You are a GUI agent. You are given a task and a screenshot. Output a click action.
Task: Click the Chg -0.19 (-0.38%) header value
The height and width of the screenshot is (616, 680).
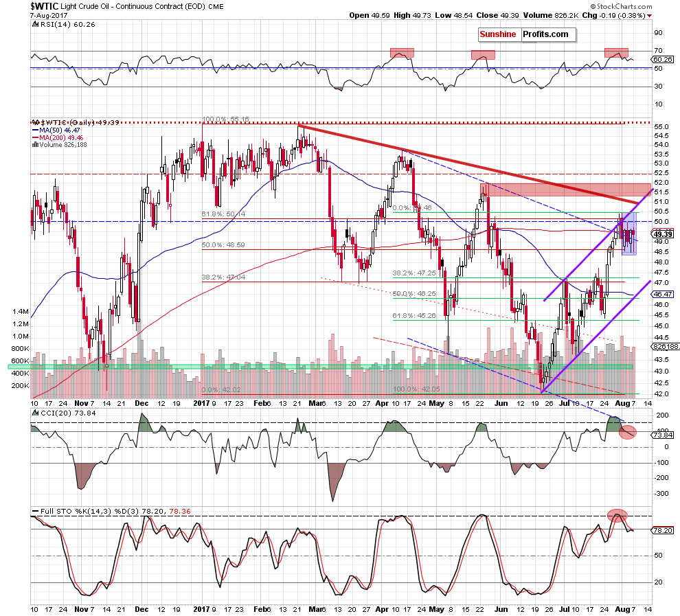click(617, 15)
